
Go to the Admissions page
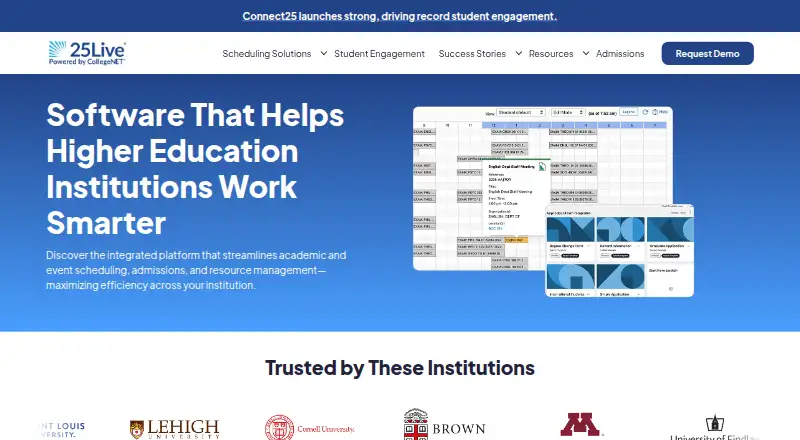point(620,54)
